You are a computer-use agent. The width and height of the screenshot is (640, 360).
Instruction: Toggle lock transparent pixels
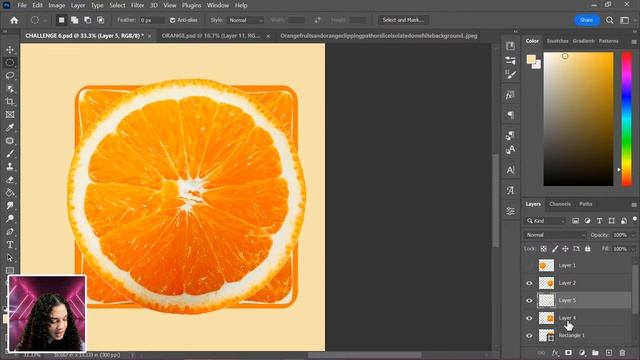coord(544,249)
